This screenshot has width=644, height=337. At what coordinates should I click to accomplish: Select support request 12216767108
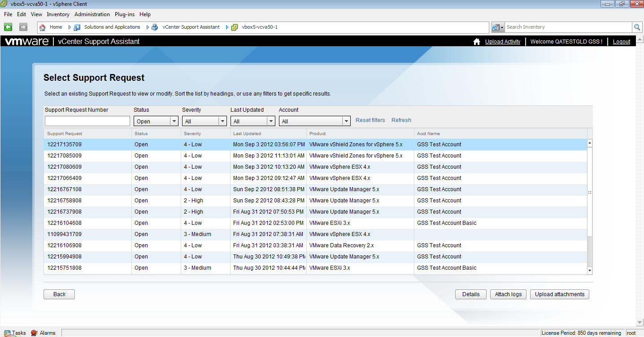(x=315, y=189)
